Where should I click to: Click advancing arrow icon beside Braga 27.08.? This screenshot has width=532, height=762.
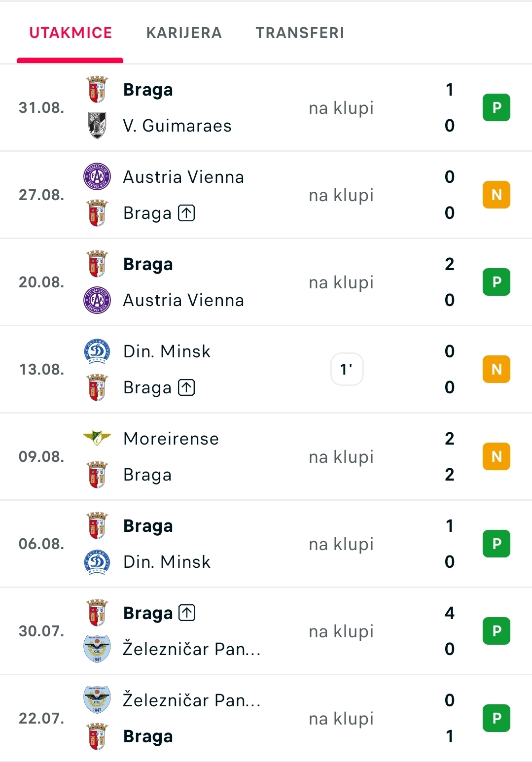[x=186, y=213]
